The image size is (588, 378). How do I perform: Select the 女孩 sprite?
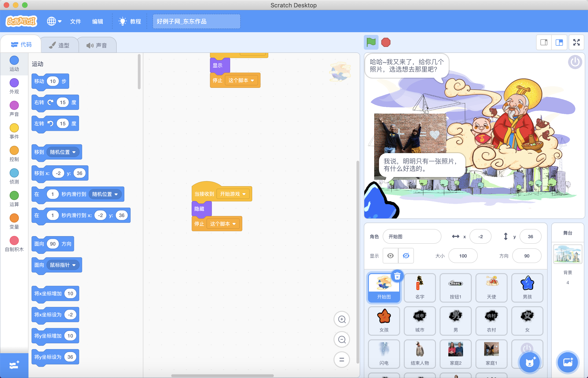384,321
